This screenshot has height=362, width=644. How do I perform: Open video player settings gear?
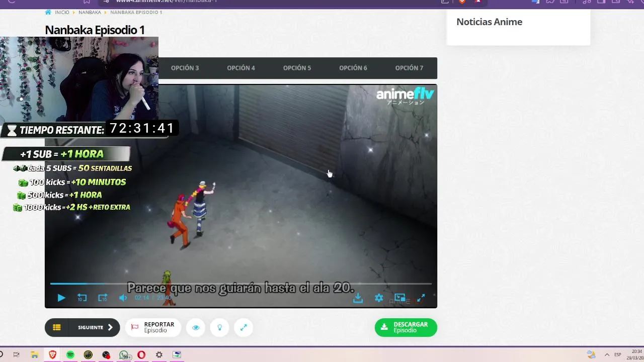pos(379,298)
